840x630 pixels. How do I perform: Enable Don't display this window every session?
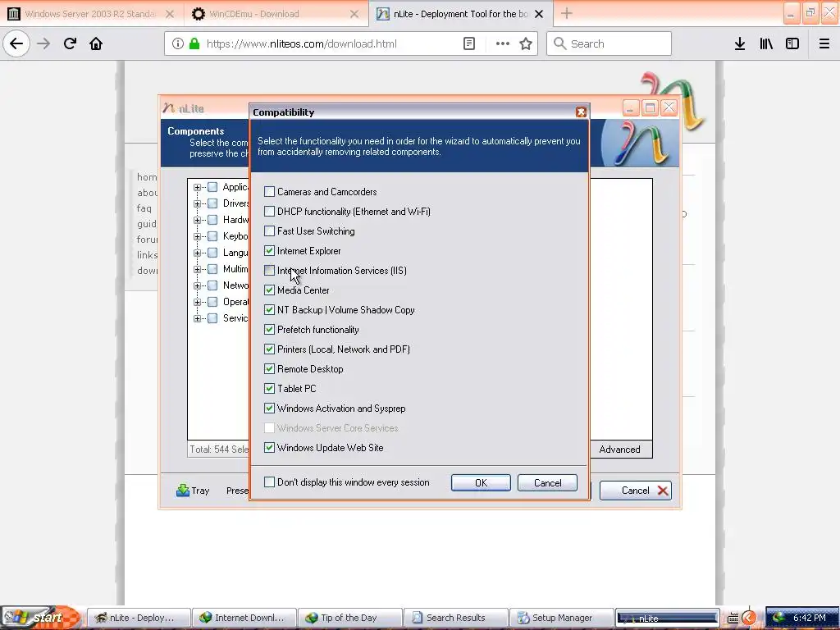point(269,482)
